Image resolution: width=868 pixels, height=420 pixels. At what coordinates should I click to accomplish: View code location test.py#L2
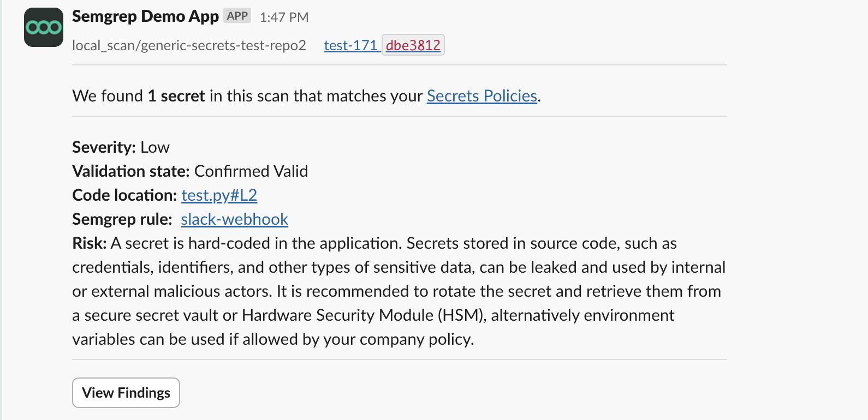point(219,195)
